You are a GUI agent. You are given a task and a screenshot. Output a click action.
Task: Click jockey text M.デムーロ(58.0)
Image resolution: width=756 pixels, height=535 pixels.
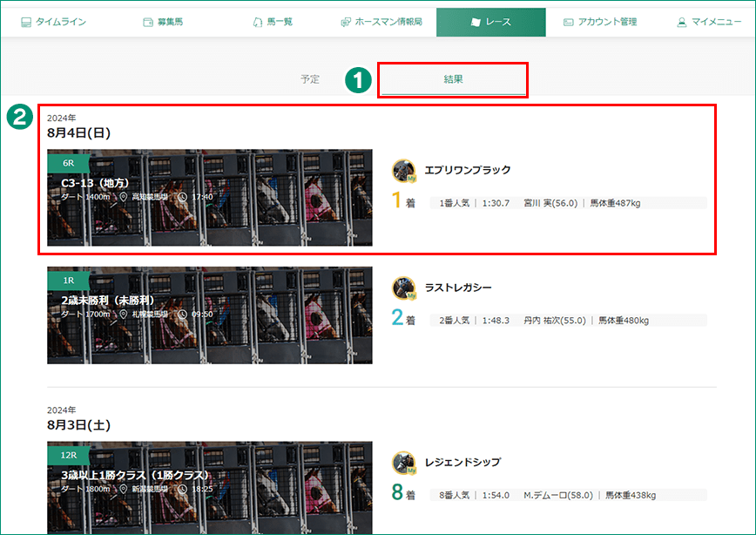pos(558,495)
